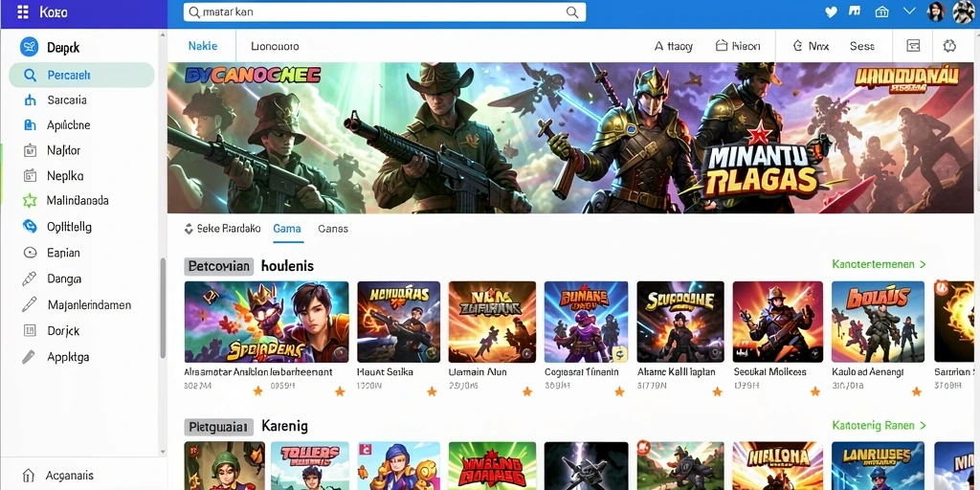Open the Alsamatar Anaitian game thumbnail
The width and height of the screenshot is (980, 490).
pos(266,322)
